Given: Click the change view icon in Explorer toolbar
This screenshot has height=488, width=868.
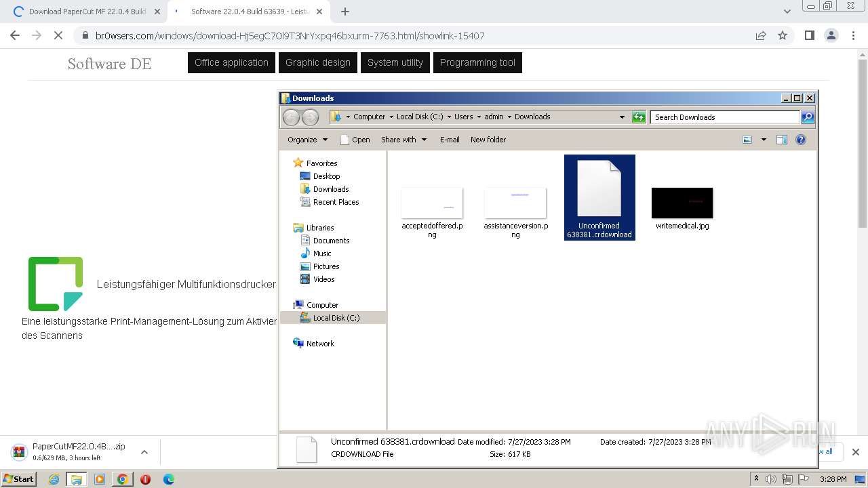Looking at the screenshot, I should (747, 140).
